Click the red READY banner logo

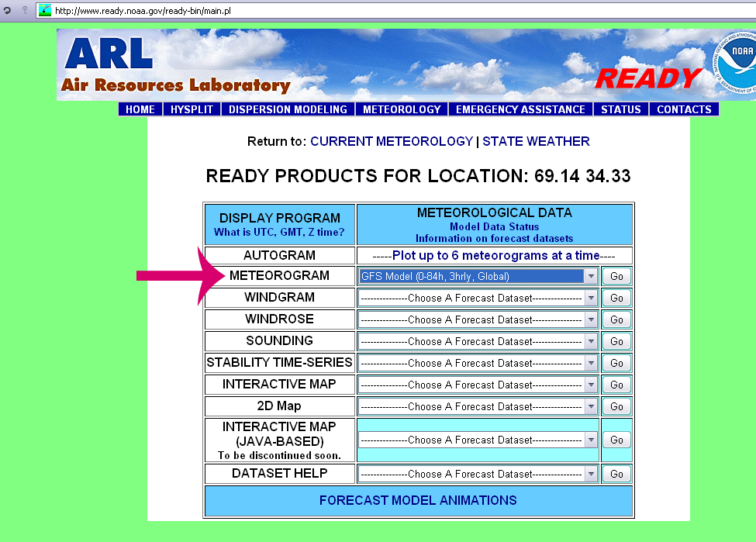(648, 78)
